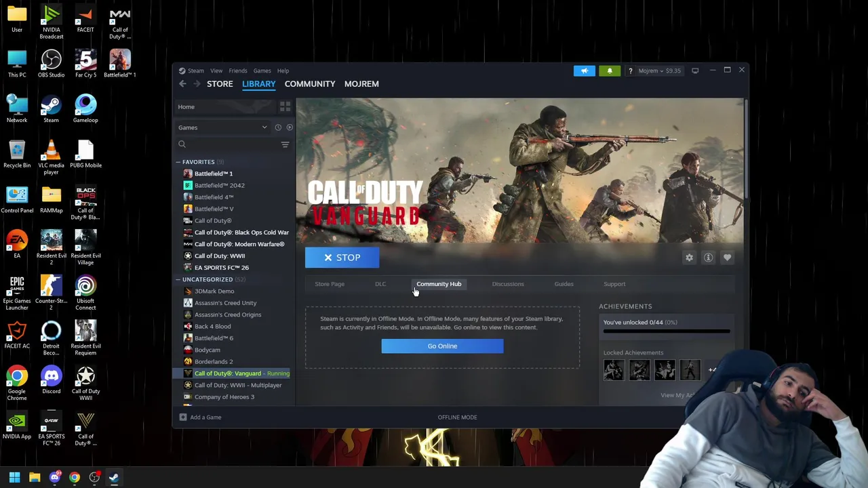Open Epic Games Launcher desktop icon
This screenshot has height=488, width=868.
[x=17, y=293]
